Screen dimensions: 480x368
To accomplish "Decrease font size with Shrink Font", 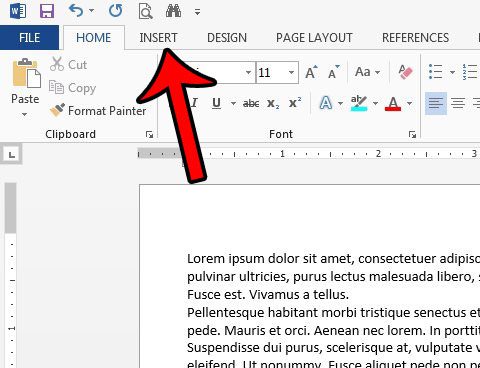I will 333,72.
